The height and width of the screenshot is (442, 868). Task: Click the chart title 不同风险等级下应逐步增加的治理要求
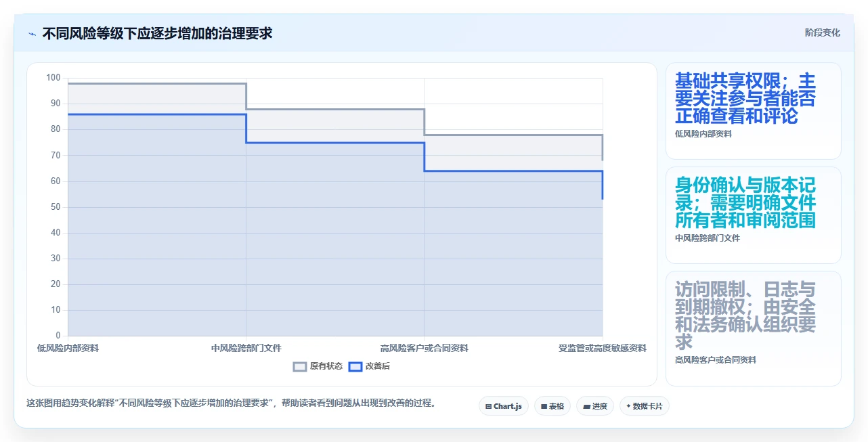coord(157,33)
